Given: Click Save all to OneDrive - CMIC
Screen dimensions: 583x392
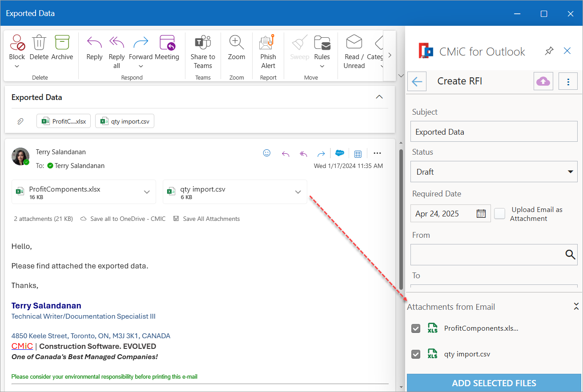Looking at the screenshot, I should coord(123,219).
